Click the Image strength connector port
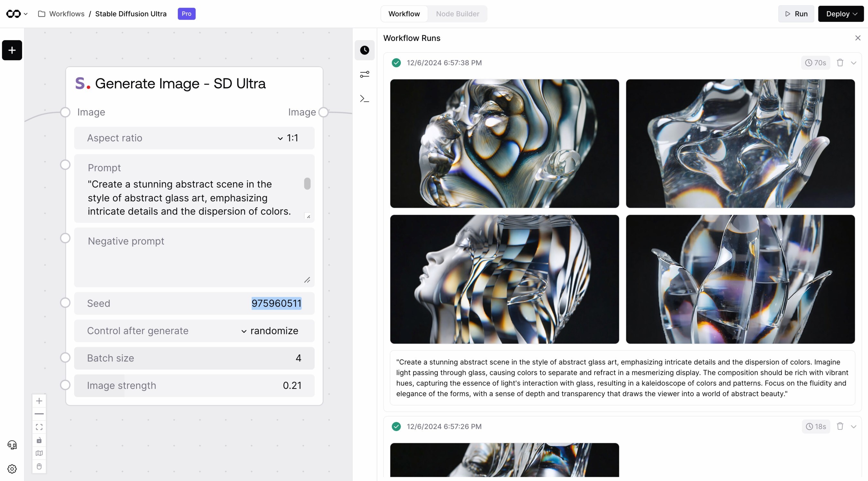The height and width of the screenshot is (481, 868). pyautogui.click(x=65, y=385)
